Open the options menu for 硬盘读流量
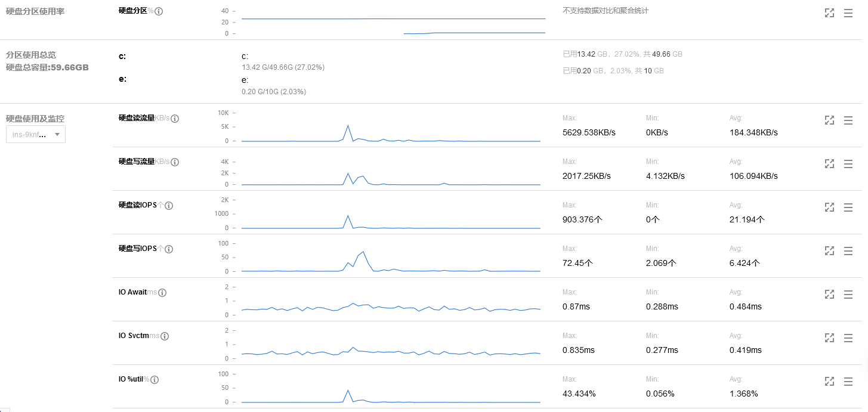This screenshot has height=412, width=868. [848, 120]
